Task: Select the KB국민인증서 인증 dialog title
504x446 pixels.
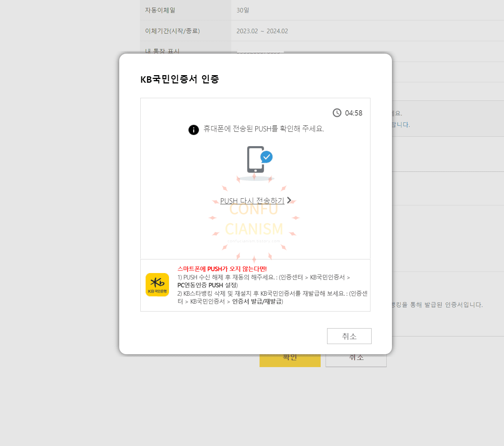Action: [x=180, y=79]
